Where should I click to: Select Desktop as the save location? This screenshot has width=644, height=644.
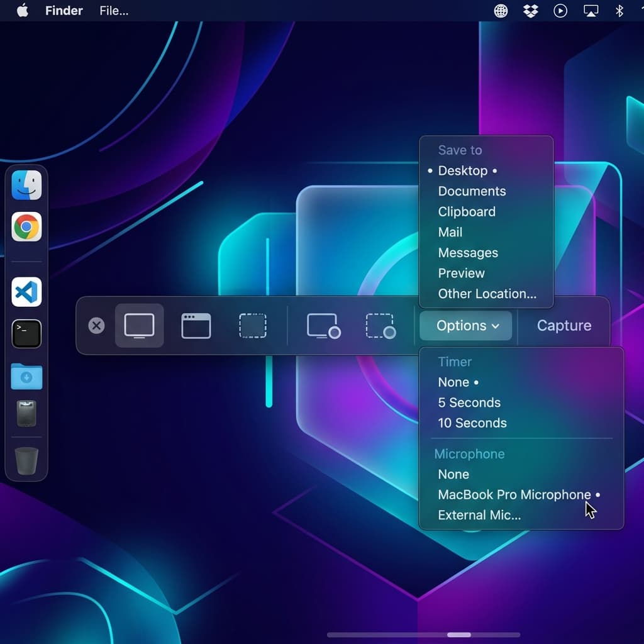(464, 170)
